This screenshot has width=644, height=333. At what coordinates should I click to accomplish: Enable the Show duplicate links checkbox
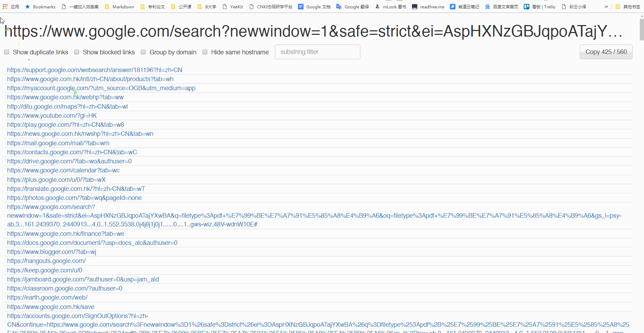click(x=7, y=52)
